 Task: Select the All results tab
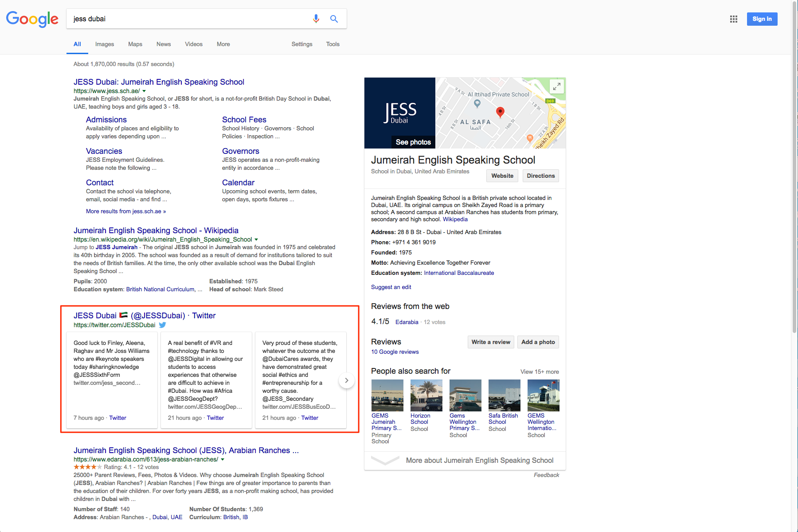(77, 44)
